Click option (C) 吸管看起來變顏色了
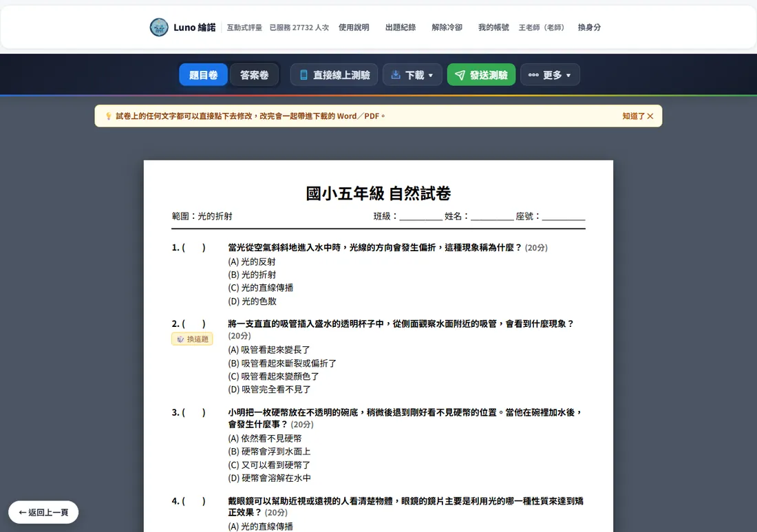The height and width of the screenshot is (532, 757). pos(273,376)
